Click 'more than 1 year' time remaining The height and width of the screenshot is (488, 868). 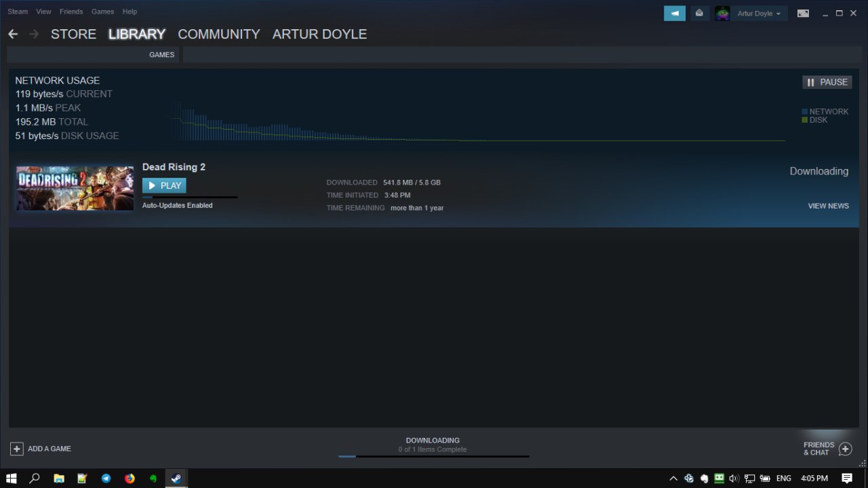[417, 208]
